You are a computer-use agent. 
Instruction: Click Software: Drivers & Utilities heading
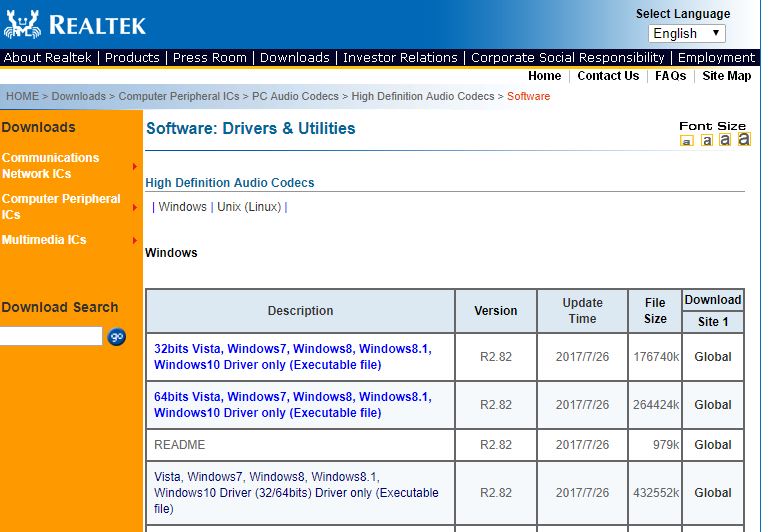(x=250, y=128)
